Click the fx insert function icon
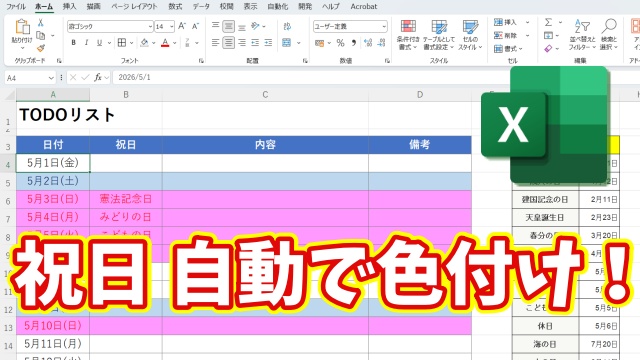This screenshot has width=640, height=360. [x=98, y=77]
